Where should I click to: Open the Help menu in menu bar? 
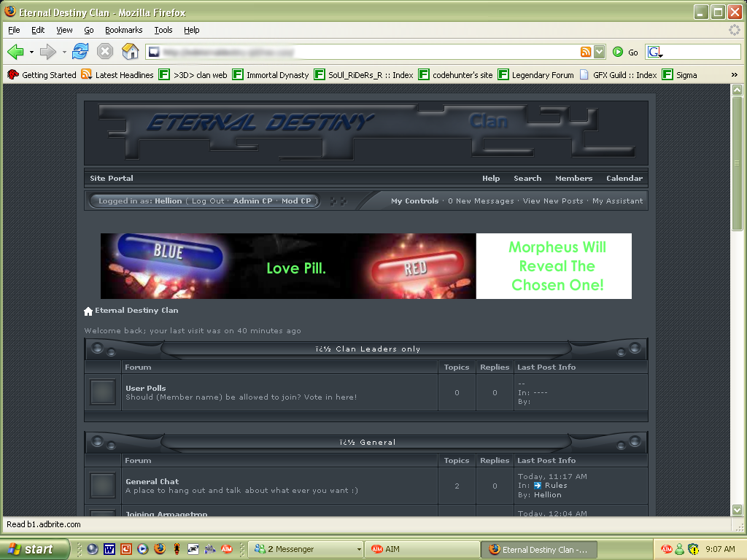click(192, 30)
